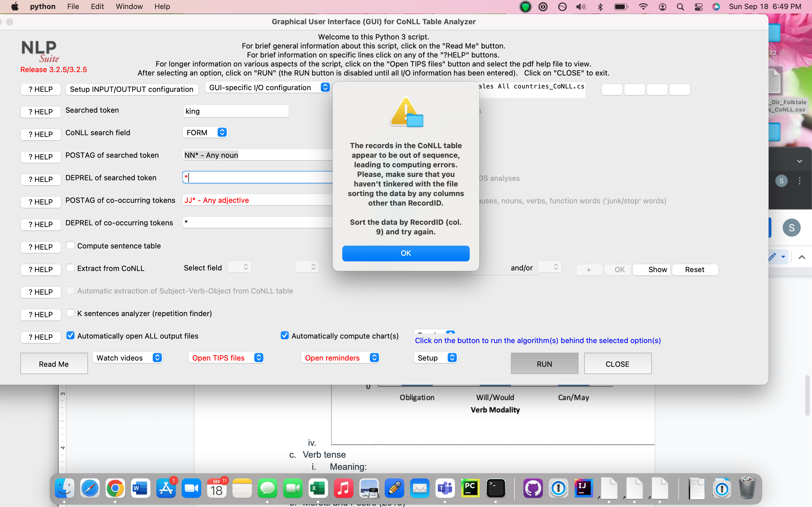This screenshot has height=507, width=812.
Task: Open Apple Music from the Dock
Action: coord(344,488)
